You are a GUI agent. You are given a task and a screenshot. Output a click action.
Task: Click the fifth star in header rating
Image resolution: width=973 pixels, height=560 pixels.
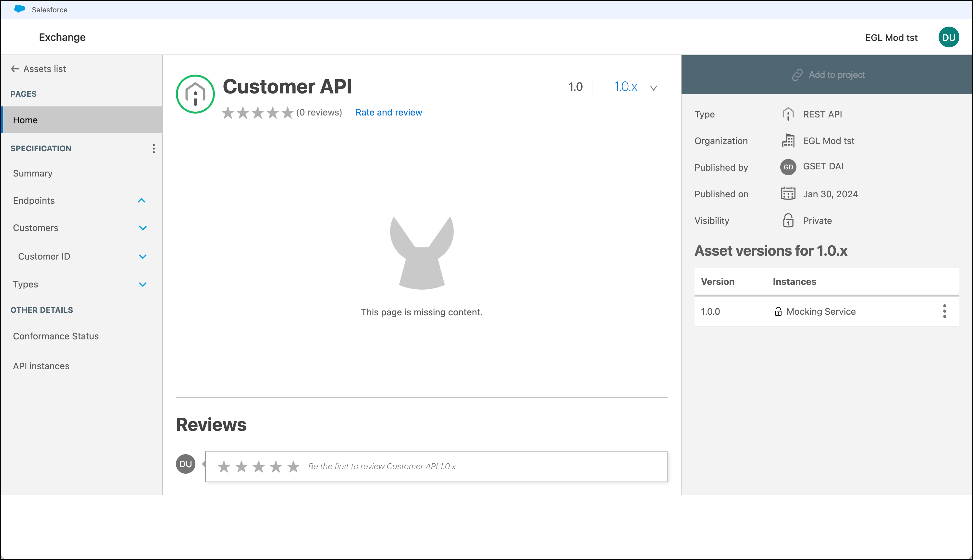[x=288, y=113]
